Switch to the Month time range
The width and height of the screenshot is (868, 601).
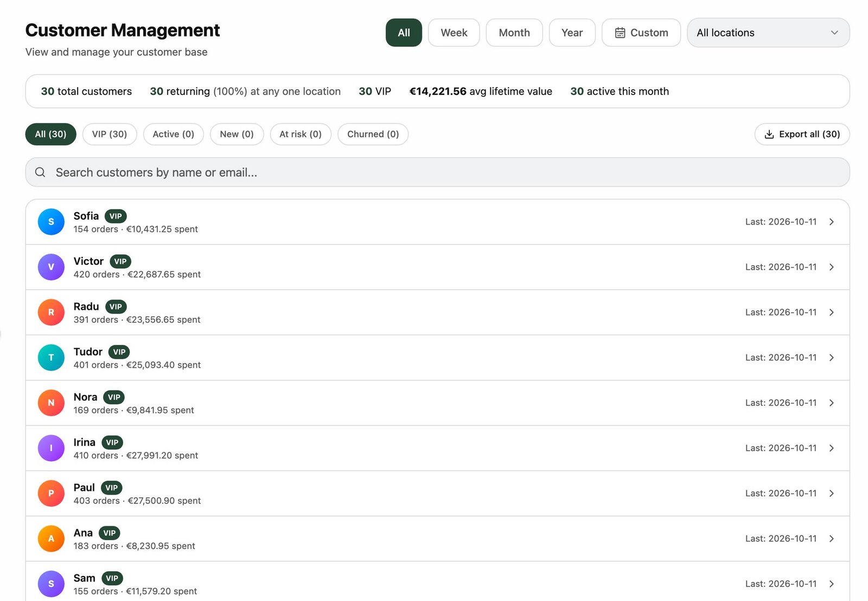[514, 33]
